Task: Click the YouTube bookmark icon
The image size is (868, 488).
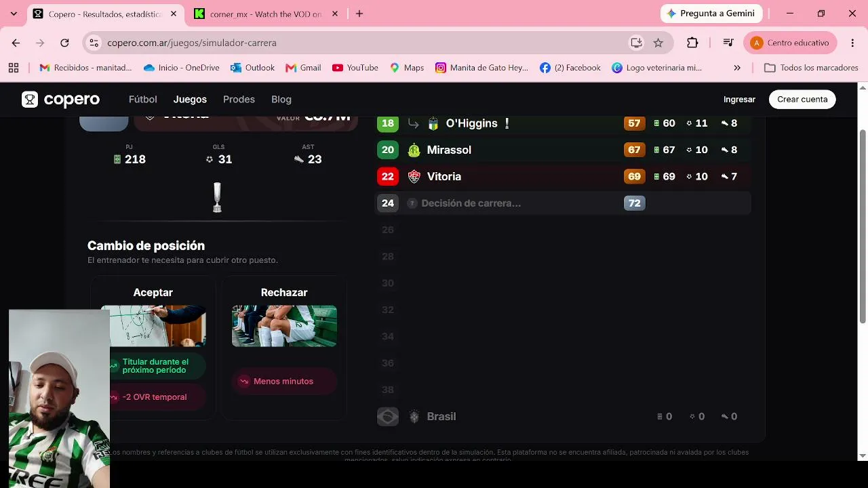Action: pyautogui.click(x=338, y=68)
